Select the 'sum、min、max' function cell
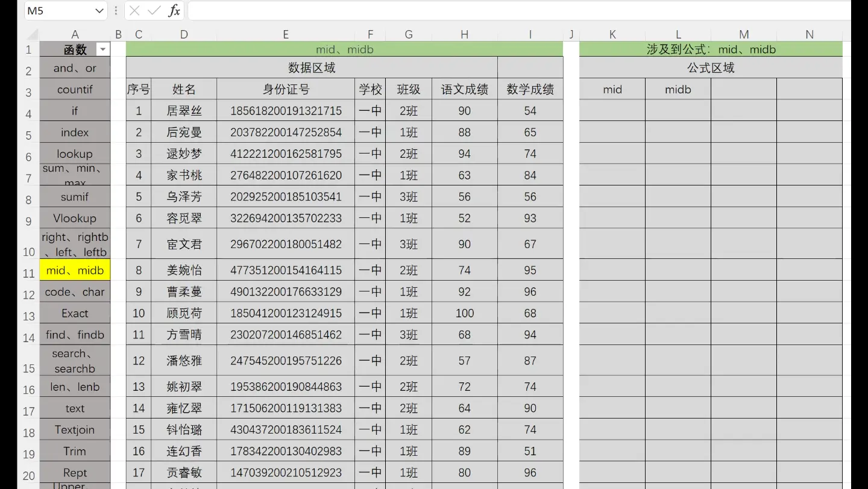Screen dimensions: 868x489 click(x=75, y=175)
